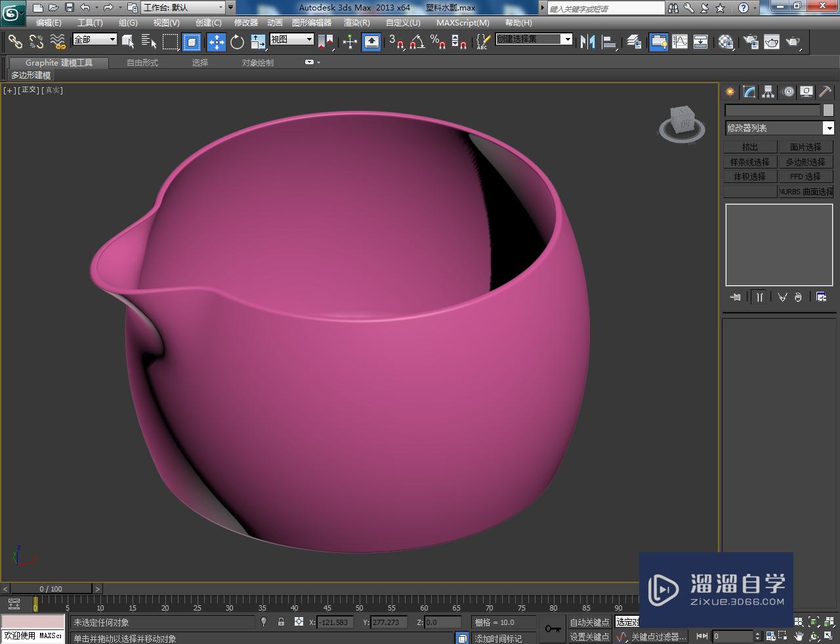Toggle the Spinner Snap button
840x644 pixels.
point(459,42)
